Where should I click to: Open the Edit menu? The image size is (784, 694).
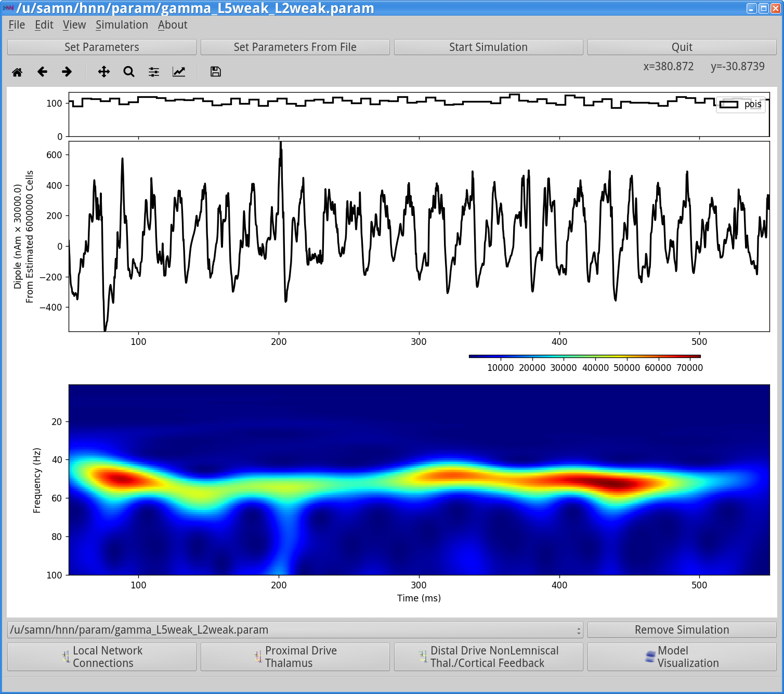(44, 25)
